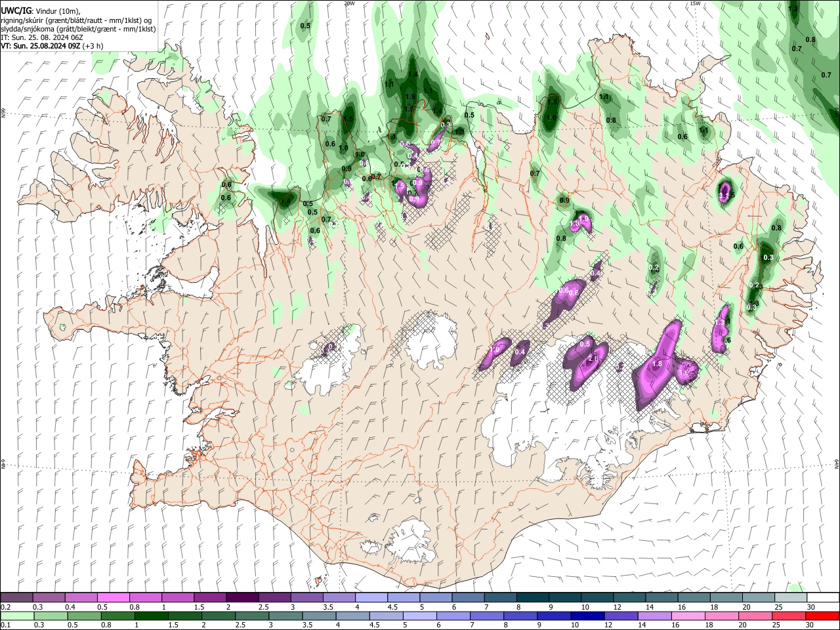Click the bright pink snow swatch between 0.5 and 0.8

point(113,597)
